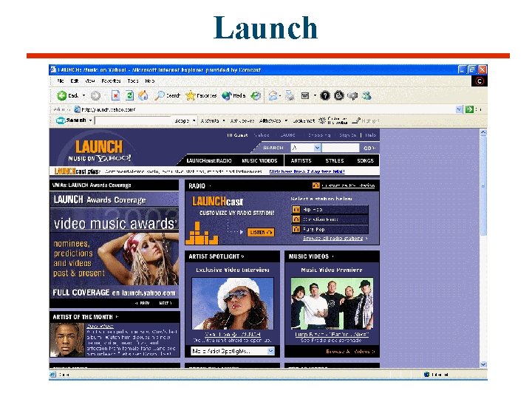This screenshot has height=399, width=532.
Task: Click in the LAUNCH search text field
Action: (x=341, y=148)
